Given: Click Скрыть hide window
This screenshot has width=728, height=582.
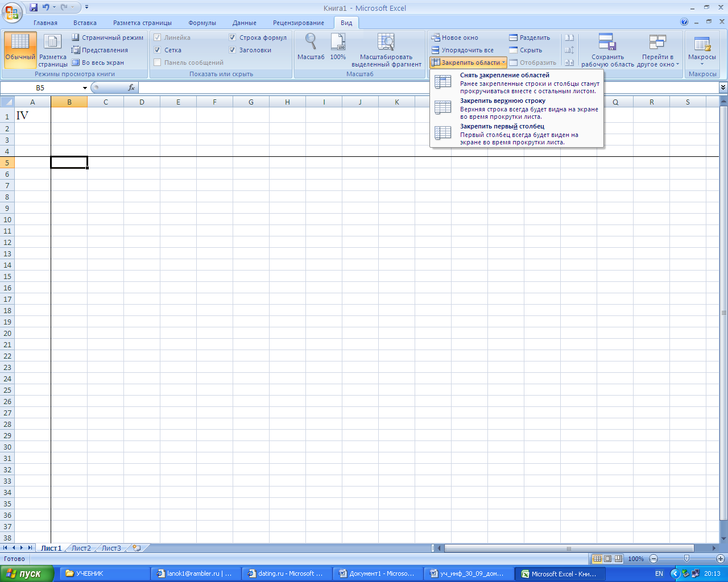Looking at the screenshot, I should (x=526, y=50).
